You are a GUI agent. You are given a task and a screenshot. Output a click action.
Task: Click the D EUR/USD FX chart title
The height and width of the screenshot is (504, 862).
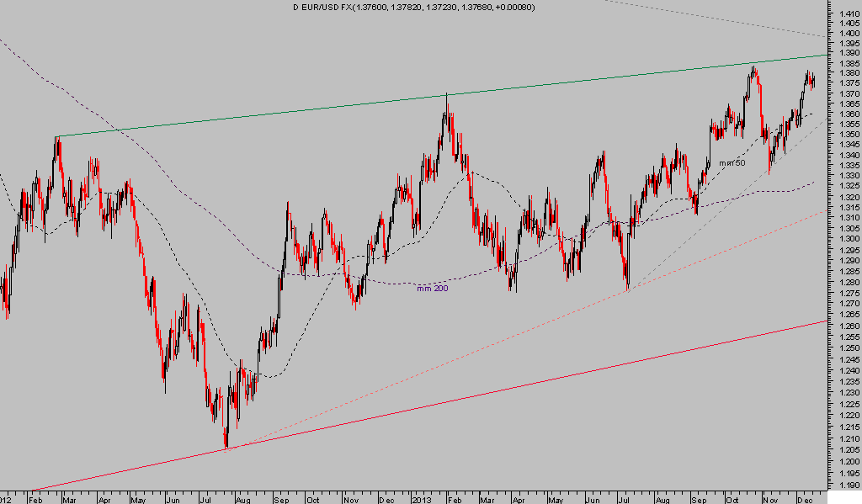(412, 7)
